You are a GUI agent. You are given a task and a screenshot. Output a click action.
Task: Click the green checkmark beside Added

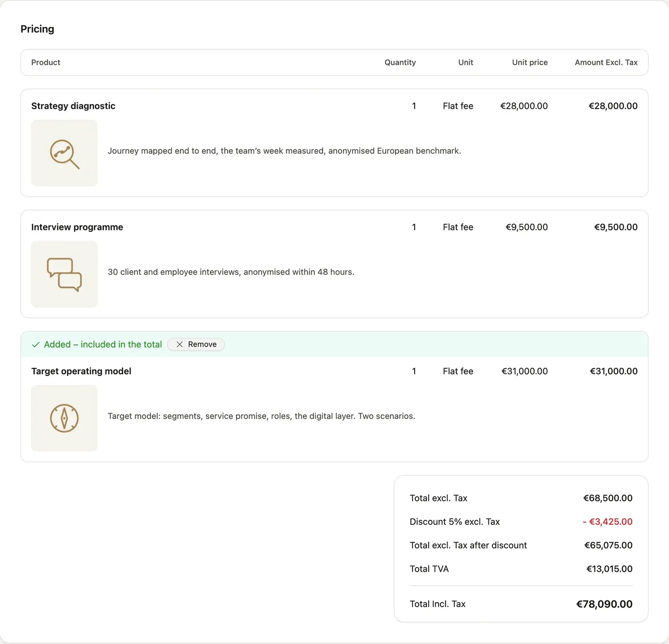[x=36, y=344]
